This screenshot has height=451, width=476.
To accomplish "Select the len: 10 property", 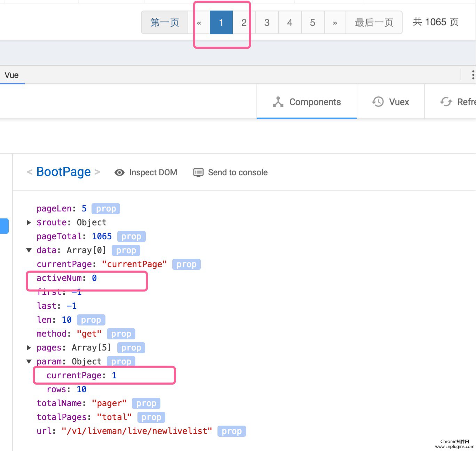I will [x=54, y=320].
